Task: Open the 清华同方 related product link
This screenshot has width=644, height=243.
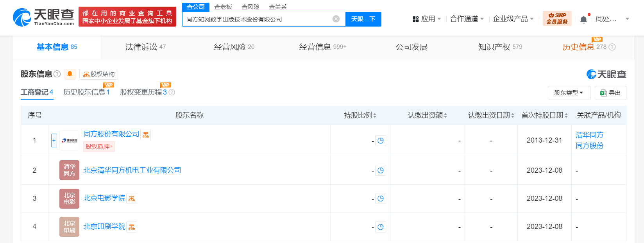Action: point(589,135)
